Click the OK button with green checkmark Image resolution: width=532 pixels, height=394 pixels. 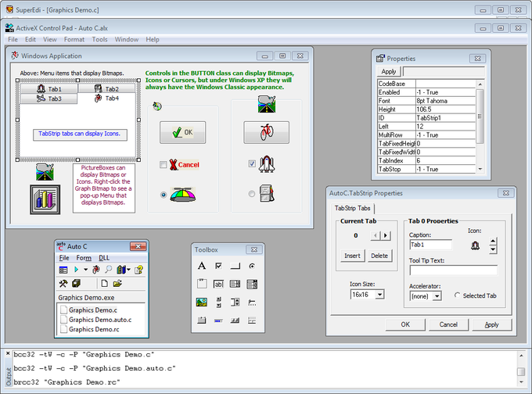click(x=182, y=132)
